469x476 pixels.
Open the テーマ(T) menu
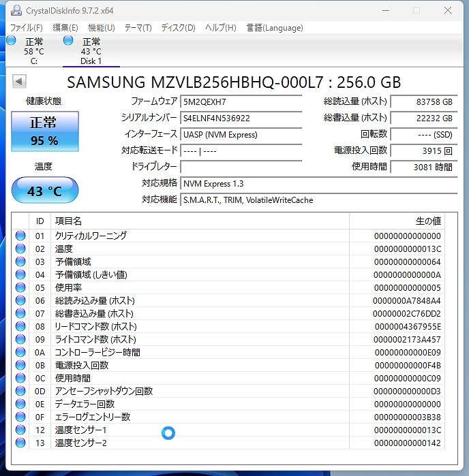[138, 28]
